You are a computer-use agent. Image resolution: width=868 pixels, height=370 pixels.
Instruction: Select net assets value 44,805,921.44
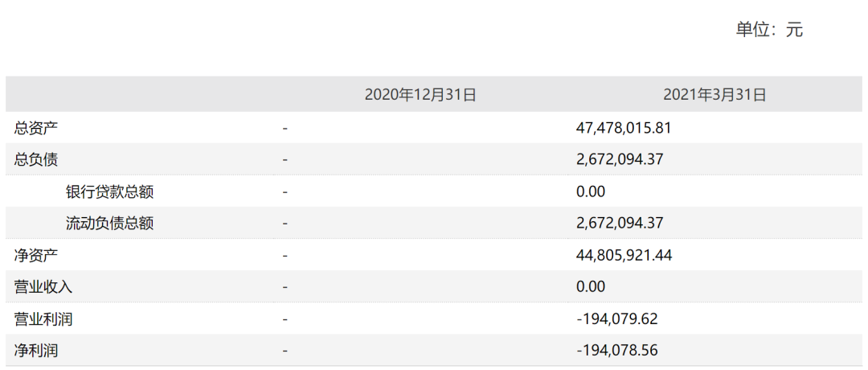pyautogui.click(x=624, y=256)
